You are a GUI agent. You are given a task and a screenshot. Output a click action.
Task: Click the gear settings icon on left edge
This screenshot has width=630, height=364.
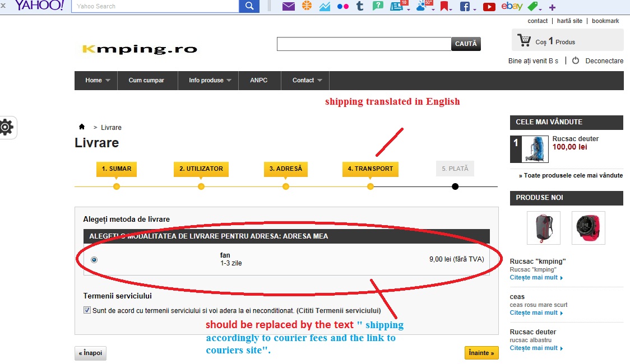6,128
